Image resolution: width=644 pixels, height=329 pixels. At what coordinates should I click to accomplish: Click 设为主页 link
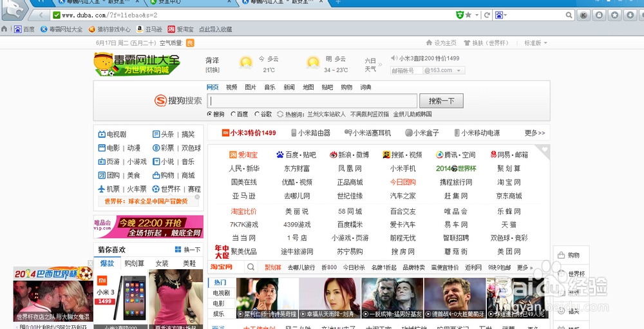tap(442, 42)
